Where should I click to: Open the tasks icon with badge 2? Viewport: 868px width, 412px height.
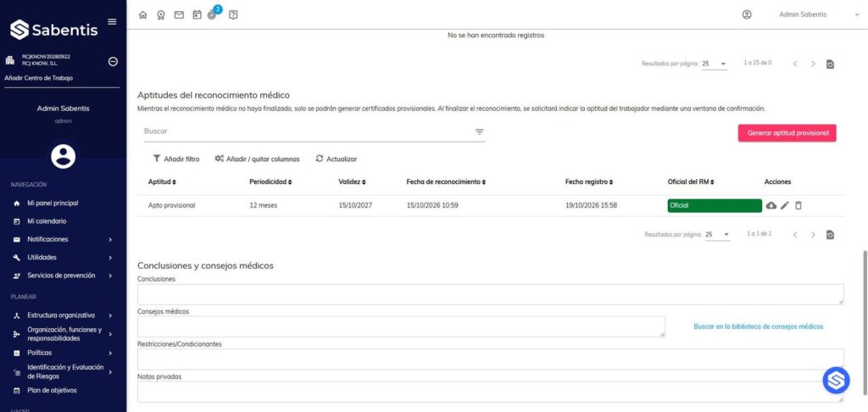click(x=213, y=14)
